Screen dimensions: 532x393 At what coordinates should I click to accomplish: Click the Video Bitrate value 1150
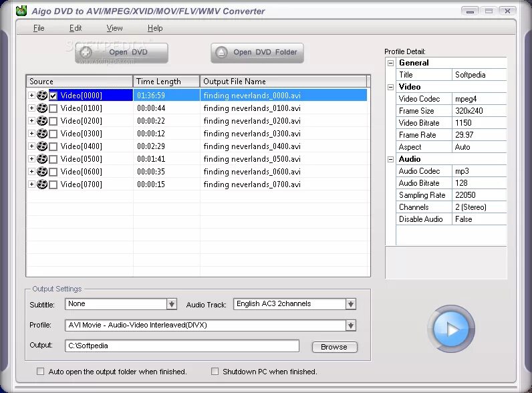[x=479, y=123]
